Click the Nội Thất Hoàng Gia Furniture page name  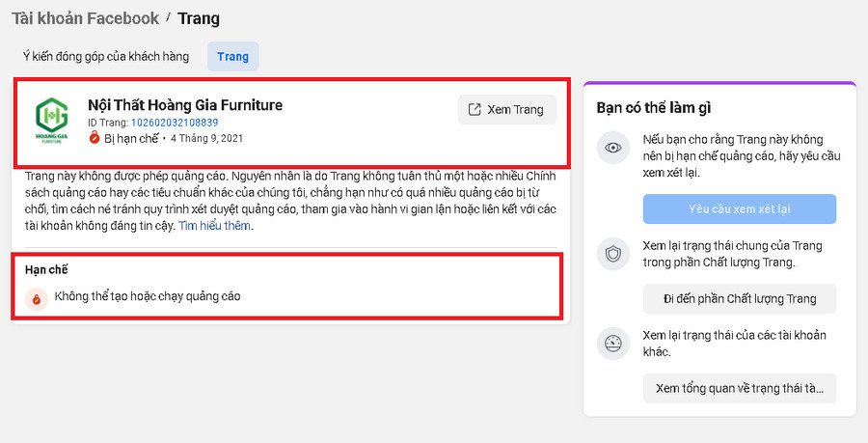pyautogui.click(x=185, y=105)
